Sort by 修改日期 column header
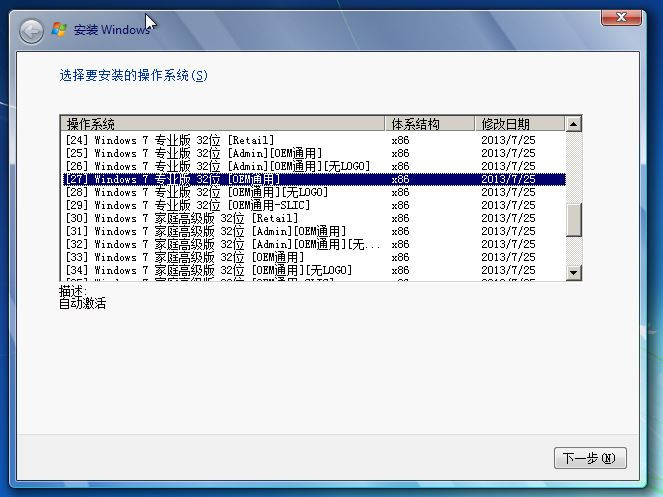The image size is (663, 497). point(520,124)
